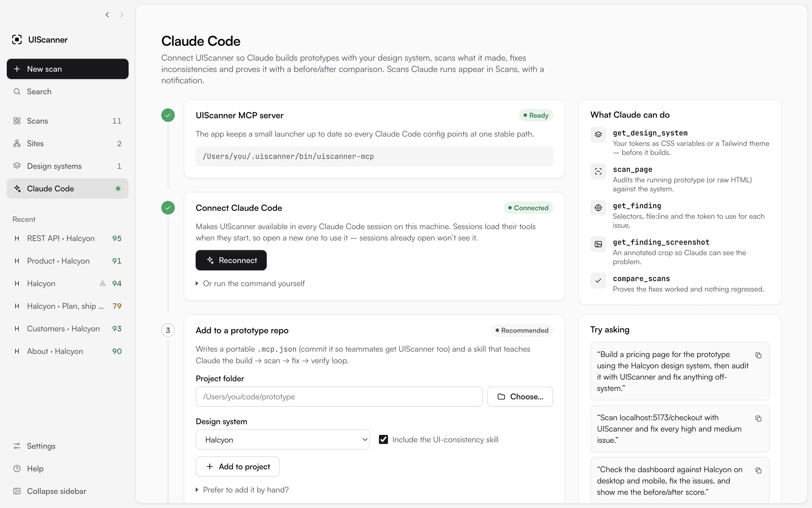This screenshot has height=508, width=812.
Task: Click the scan_page icon
Action: [x=598, y=171]
